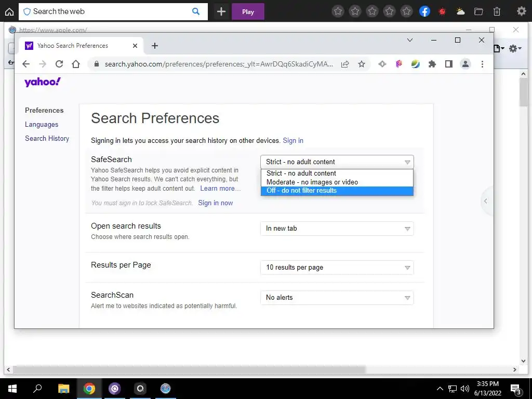532x399 pixels.
Task: Click 'Sign in now' link
Action: click(216, 203)
